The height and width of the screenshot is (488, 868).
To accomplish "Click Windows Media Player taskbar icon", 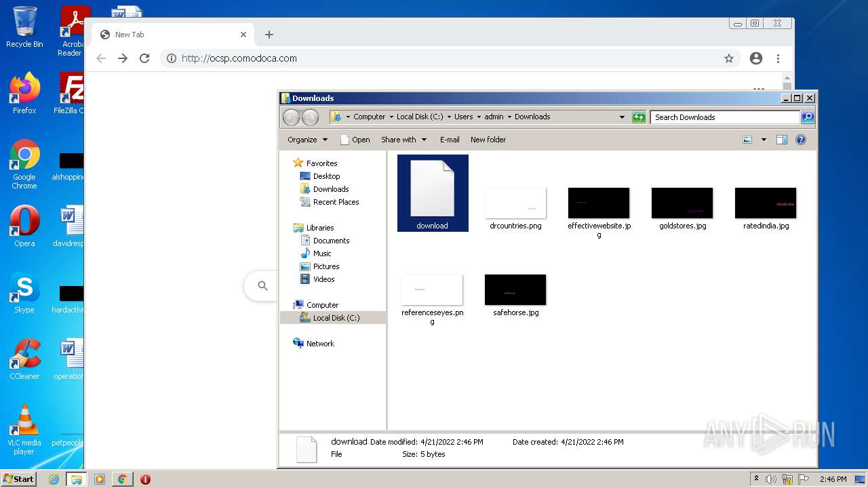I will pos(100,479).
